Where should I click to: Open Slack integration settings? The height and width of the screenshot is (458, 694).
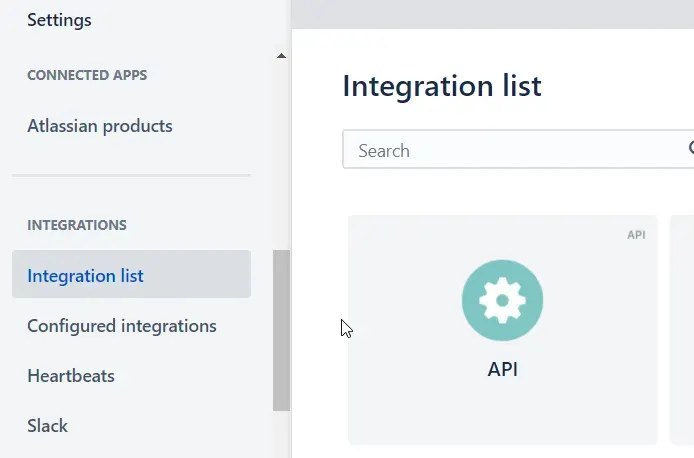tap(47, 426)
